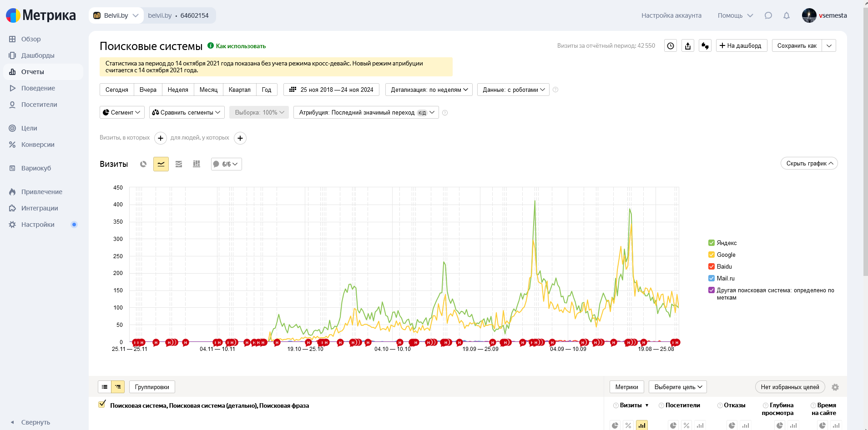868x430 pixels.
Task: Open the Belvii.by counter selector dropdown
Action: point(116,15)
